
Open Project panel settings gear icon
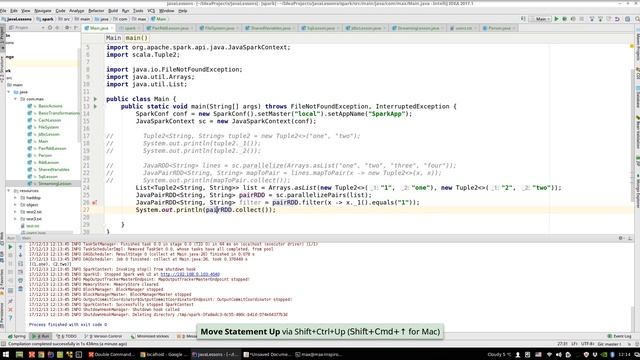67,28
